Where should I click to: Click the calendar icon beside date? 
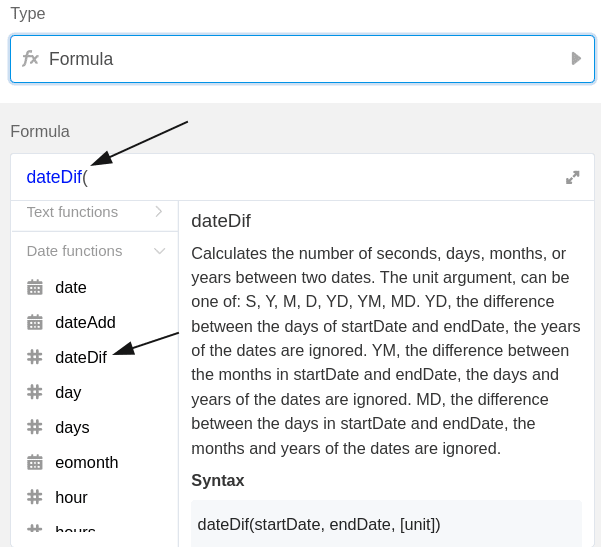pos(35,288)
